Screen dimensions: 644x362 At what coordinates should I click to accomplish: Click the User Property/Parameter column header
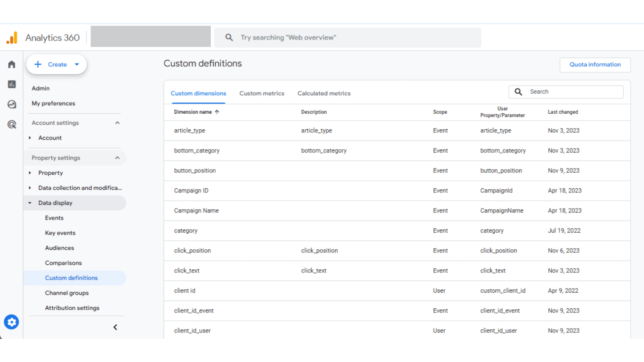(x=502, y=112)
